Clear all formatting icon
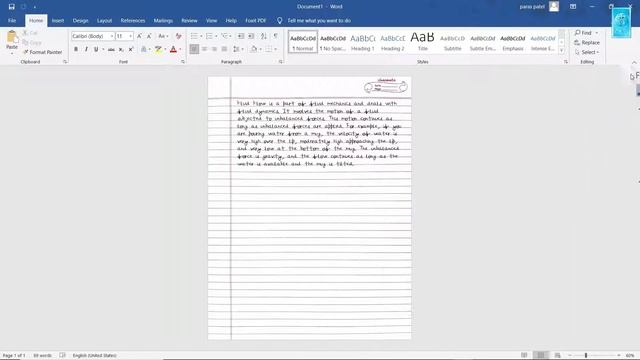Image resolution: width=640 pixels, height=360 pixels. point(178,36)
